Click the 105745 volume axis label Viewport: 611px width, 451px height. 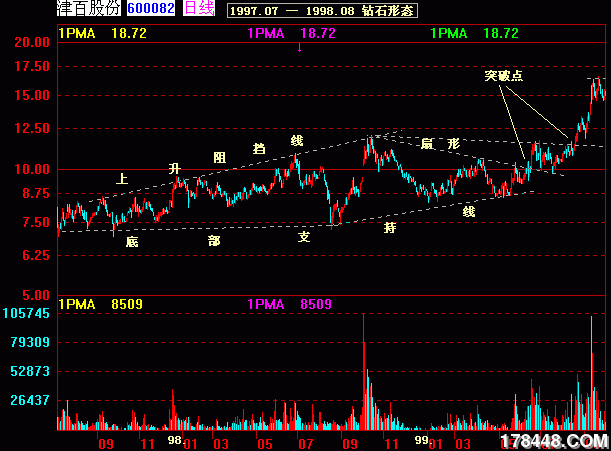(26, 313)
